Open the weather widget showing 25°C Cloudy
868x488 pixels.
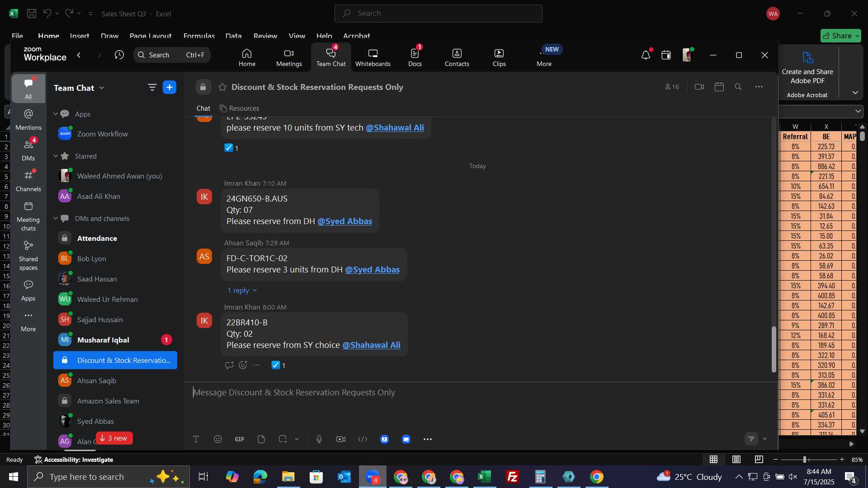pos(689,477)
